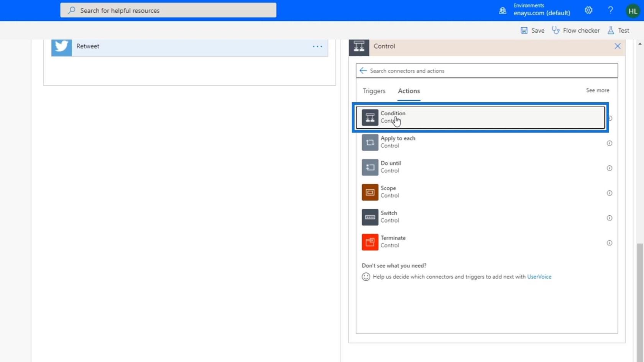644x362 pixels.
Task: Run the Flow checker
Action: (576, 30)
